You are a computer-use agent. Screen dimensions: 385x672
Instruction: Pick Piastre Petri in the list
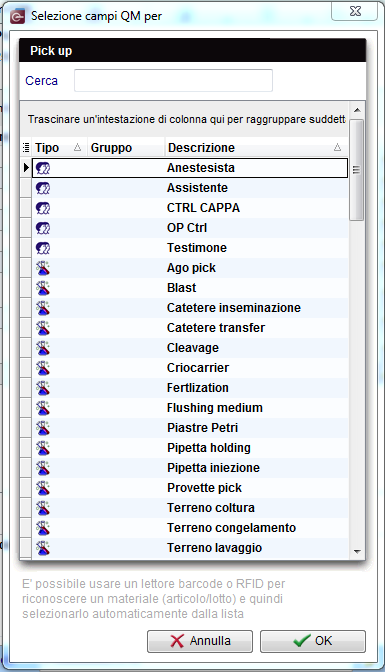(189, 428)
